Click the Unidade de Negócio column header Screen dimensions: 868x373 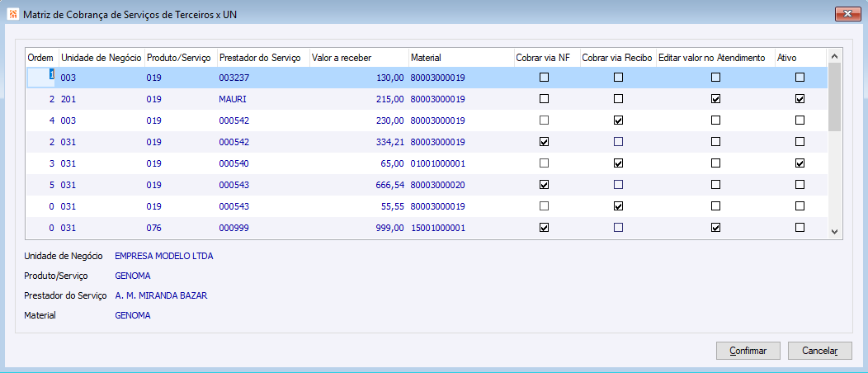click(x=101, y=58)
